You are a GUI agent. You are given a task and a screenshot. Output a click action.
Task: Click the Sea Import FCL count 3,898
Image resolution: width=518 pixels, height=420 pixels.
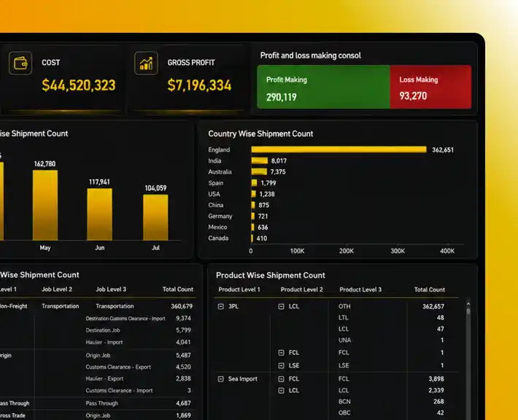(436, 378)
